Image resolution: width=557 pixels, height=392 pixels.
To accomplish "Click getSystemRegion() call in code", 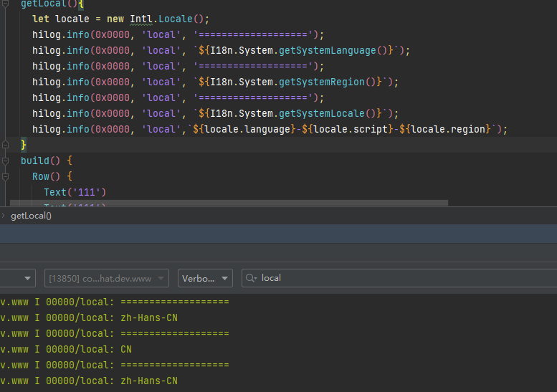I will point(328,82).
